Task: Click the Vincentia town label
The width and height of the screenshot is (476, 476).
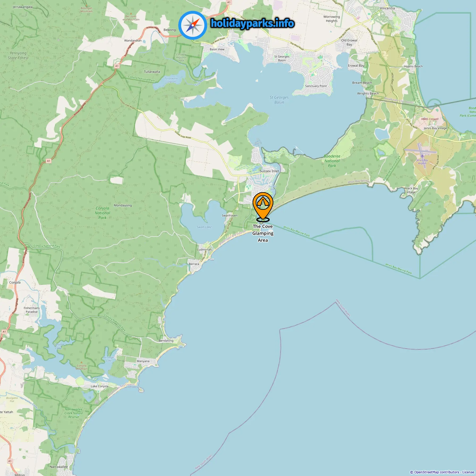Action: coord(387,8)
